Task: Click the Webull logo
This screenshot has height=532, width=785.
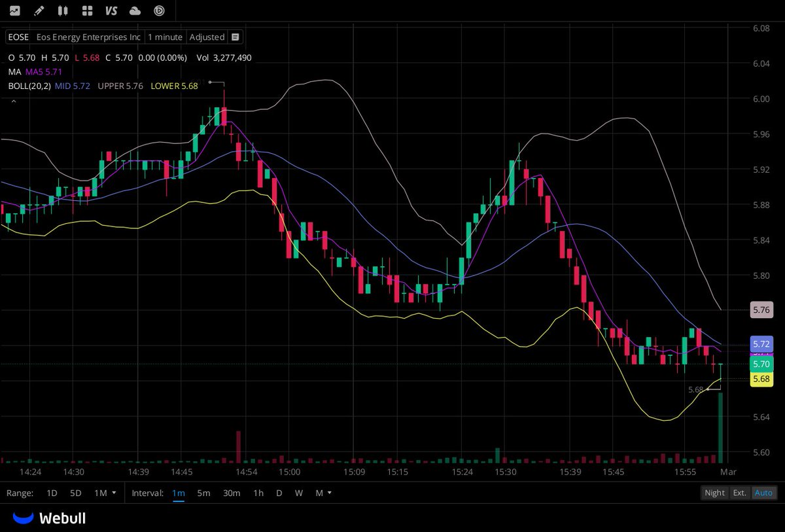Action: coord(50,518)
